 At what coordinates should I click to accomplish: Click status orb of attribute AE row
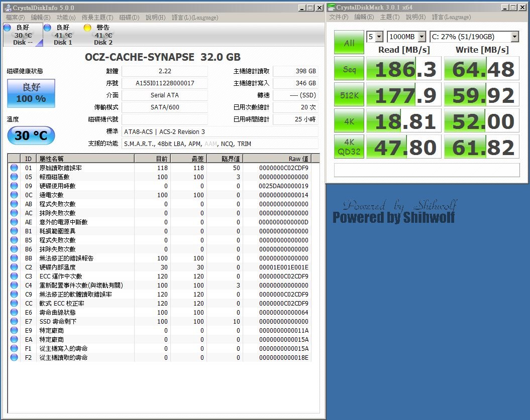[x=14, y=222]
